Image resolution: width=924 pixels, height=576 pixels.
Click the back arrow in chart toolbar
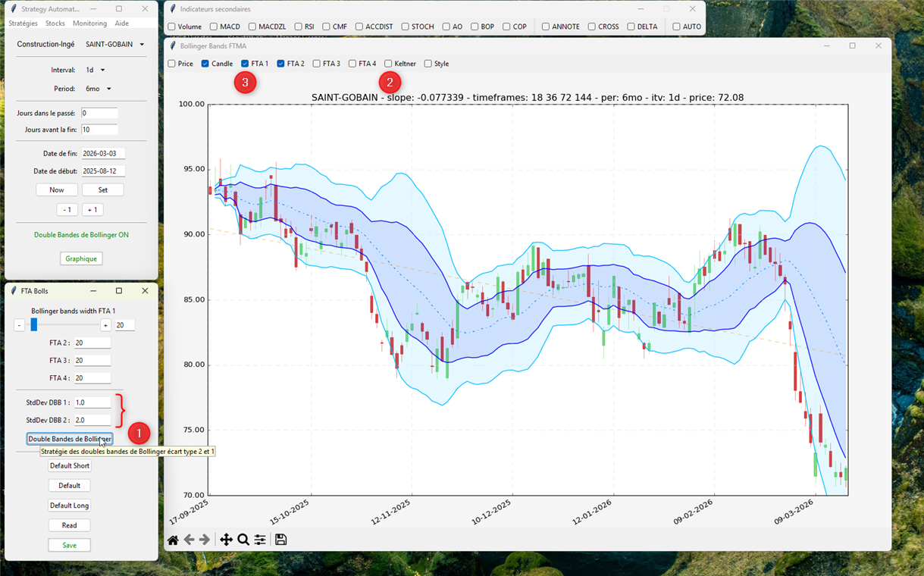click(189, 540)
